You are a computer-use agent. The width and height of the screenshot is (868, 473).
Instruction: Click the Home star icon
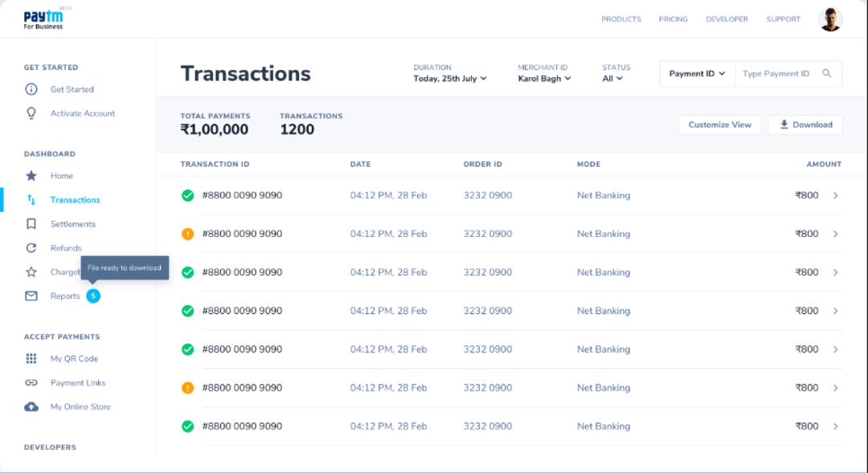(30, 175)
